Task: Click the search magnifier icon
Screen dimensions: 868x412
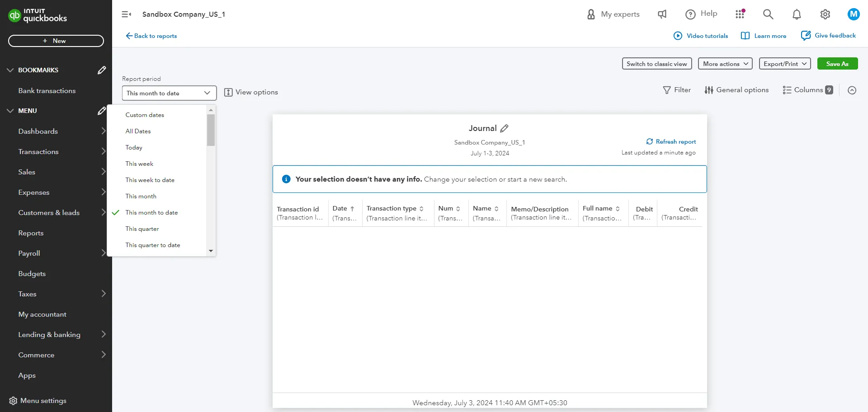Action: 768,14
